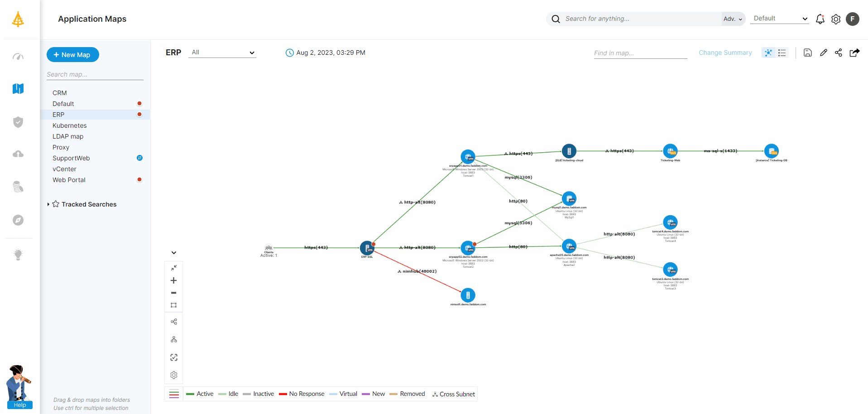868x414 pixels.
Task: Switch to list view
Action: [782, 53]
